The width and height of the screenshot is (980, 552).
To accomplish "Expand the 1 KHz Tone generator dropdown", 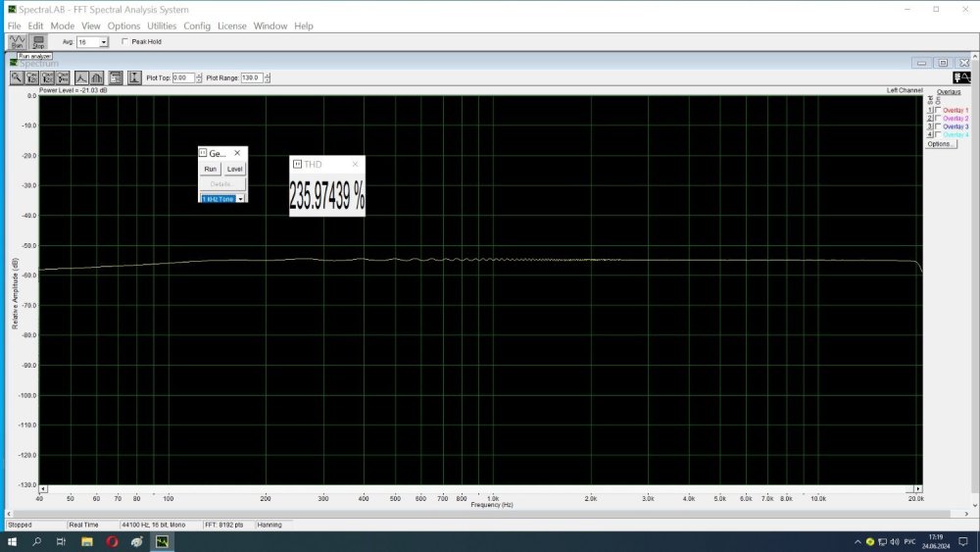I will coord(240,198).
